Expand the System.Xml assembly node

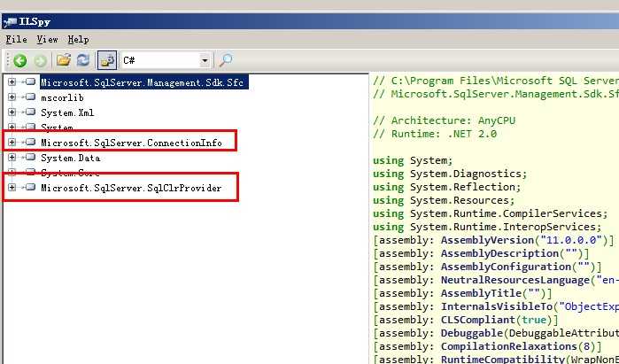tap(12, 112)
